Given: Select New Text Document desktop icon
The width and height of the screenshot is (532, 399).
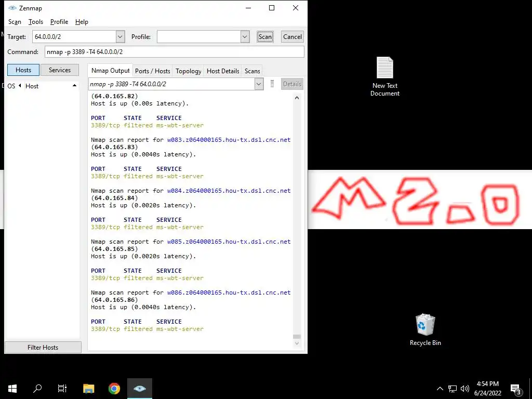Looking at the screenshot, I should coord(385,77).
